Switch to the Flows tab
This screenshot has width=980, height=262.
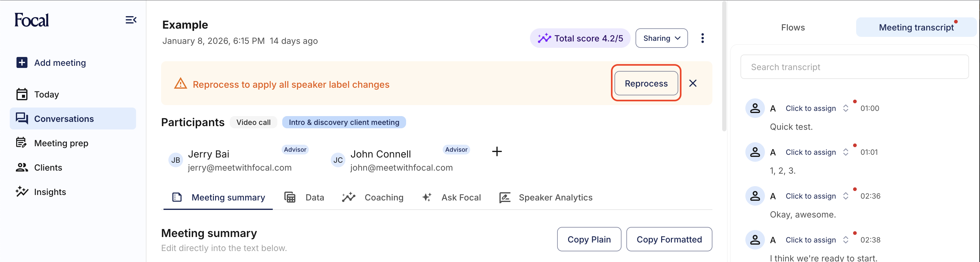(793, 28)
